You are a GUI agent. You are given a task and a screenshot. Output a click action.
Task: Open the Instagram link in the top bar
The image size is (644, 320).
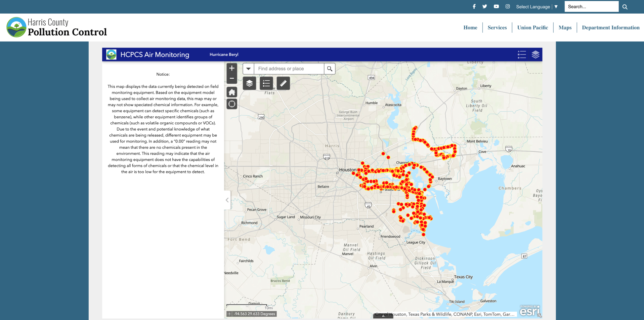507,6
